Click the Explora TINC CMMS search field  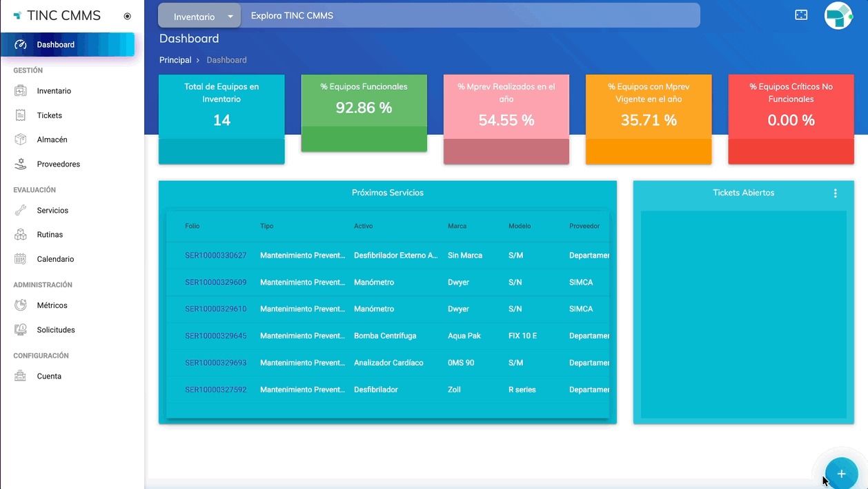[x=469, y=16]
